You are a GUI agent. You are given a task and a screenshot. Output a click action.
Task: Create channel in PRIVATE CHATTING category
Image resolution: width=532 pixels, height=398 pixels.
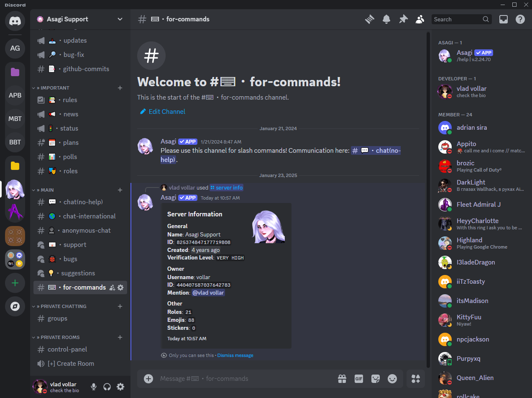(x=120, y=306)
